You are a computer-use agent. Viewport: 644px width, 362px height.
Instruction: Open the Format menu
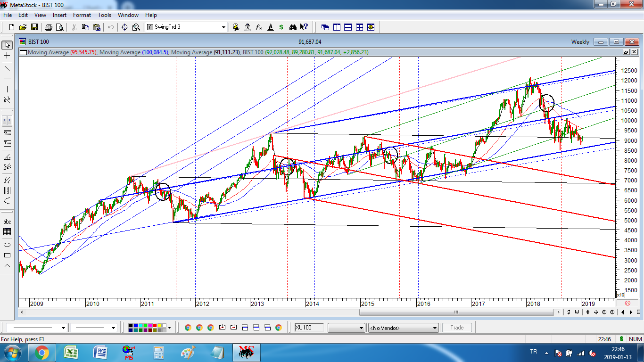[82, 15]
